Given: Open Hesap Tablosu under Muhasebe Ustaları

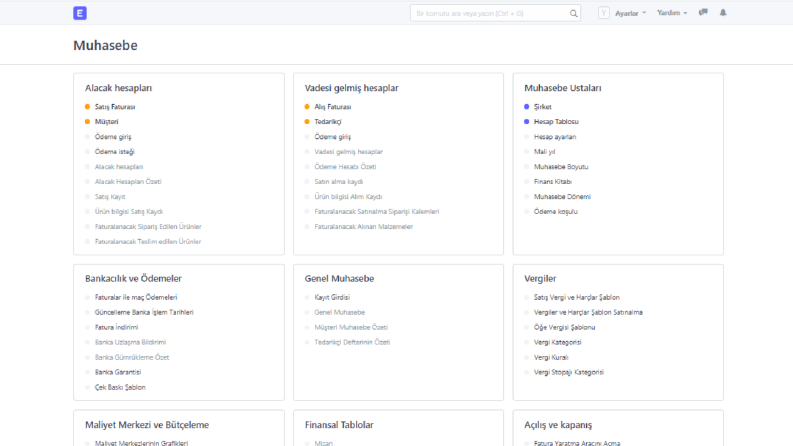Looking at the screenshot, I should (556, 122).
